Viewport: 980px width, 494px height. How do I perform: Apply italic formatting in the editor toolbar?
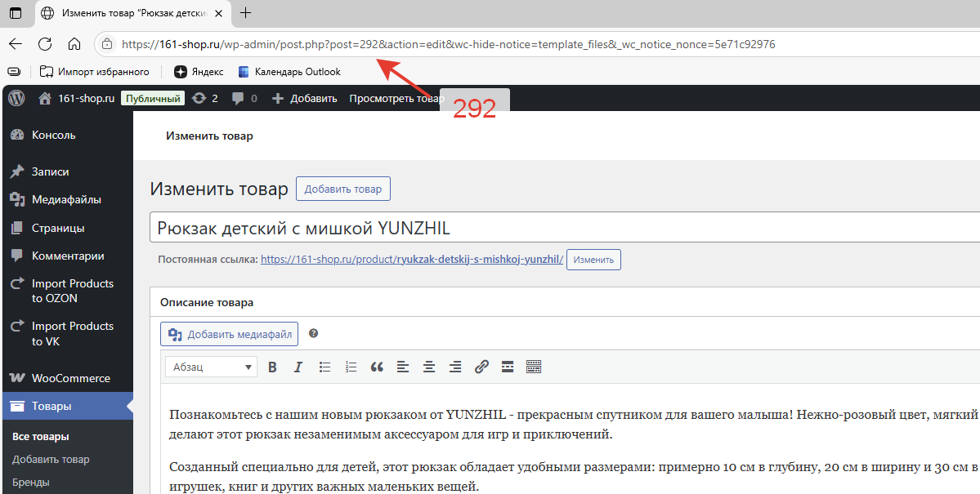coord(298,367)
